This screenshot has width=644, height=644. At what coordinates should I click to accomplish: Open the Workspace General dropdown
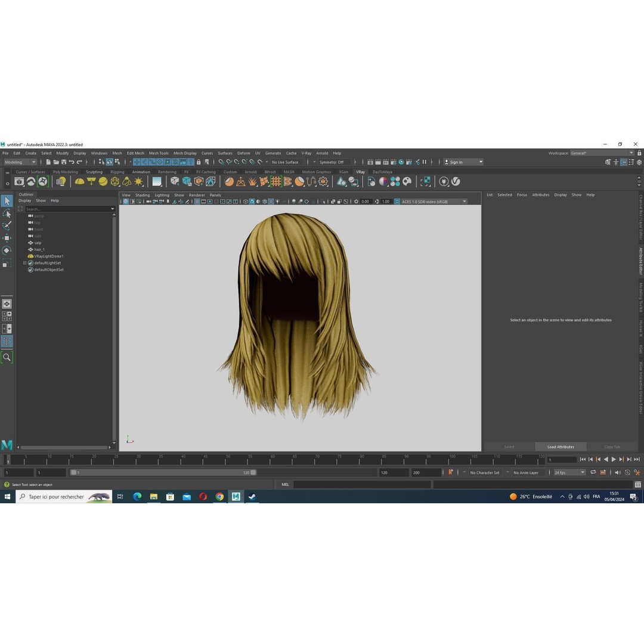[x=602, y=153]
